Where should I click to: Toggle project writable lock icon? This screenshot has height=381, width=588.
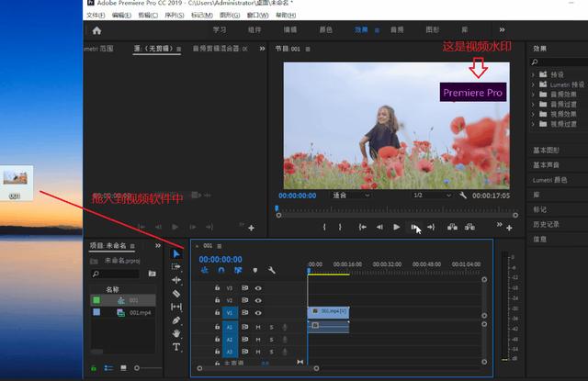[x=94, y=368]
